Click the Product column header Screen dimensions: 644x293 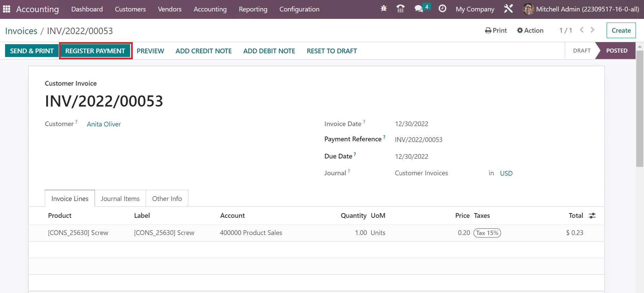tap(60, 215)
